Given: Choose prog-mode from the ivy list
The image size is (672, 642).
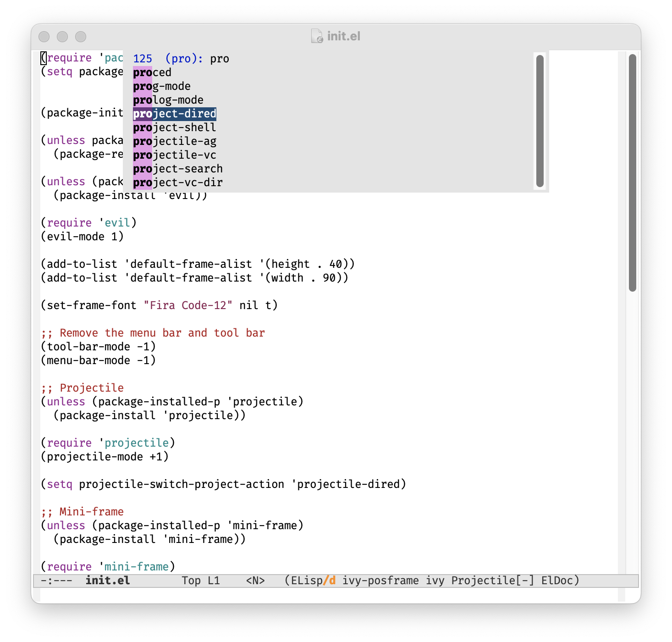Looking at the screenshot, I should click(162, 86).
